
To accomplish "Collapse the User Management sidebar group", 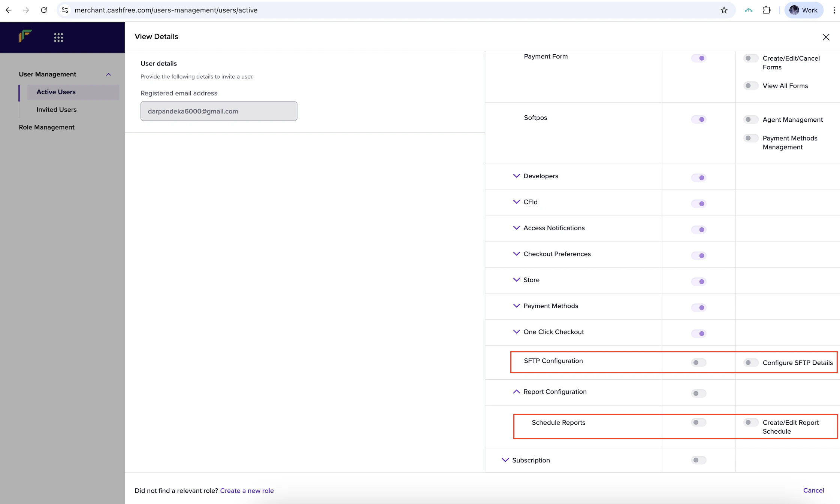I will tap(109, 75).
